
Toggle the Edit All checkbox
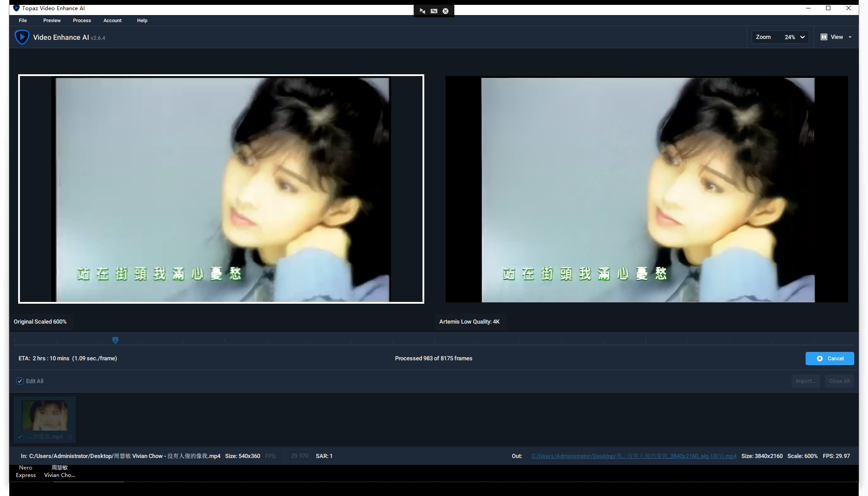point(20,381)
